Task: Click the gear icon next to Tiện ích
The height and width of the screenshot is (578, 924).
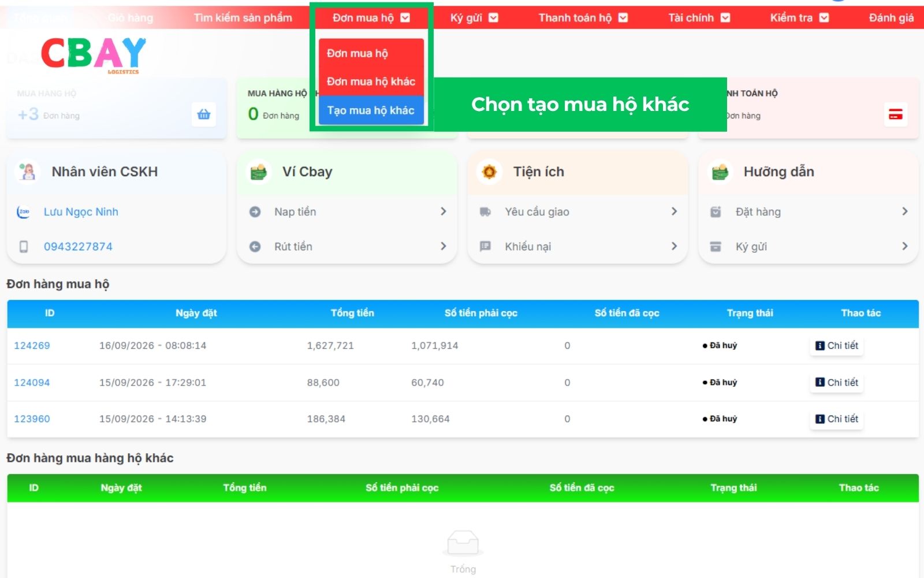Action: click(489, 172)
